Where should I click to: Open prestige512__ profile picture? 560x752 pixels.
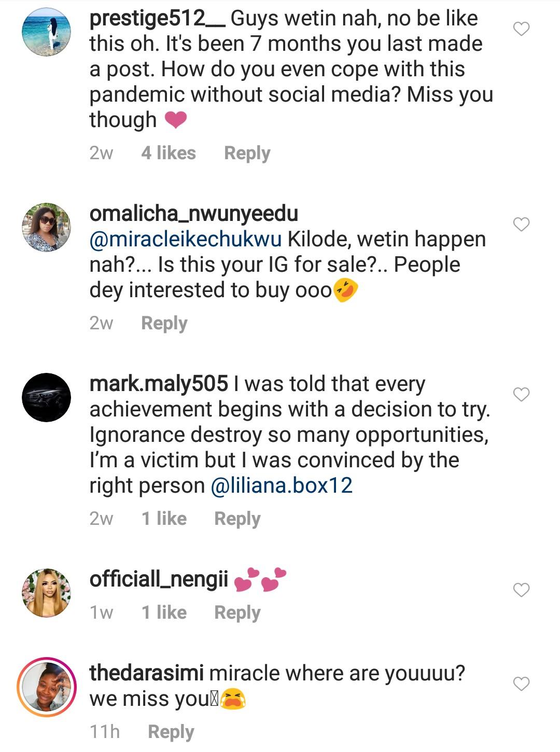47,32
